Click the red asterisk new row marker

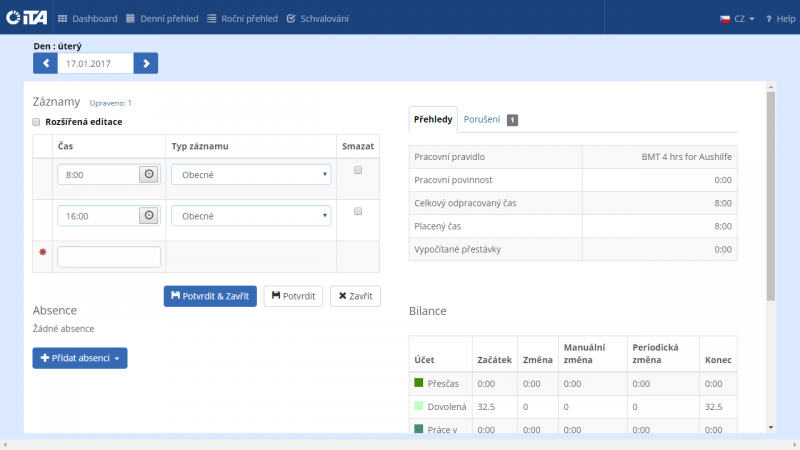coord(43,254)
